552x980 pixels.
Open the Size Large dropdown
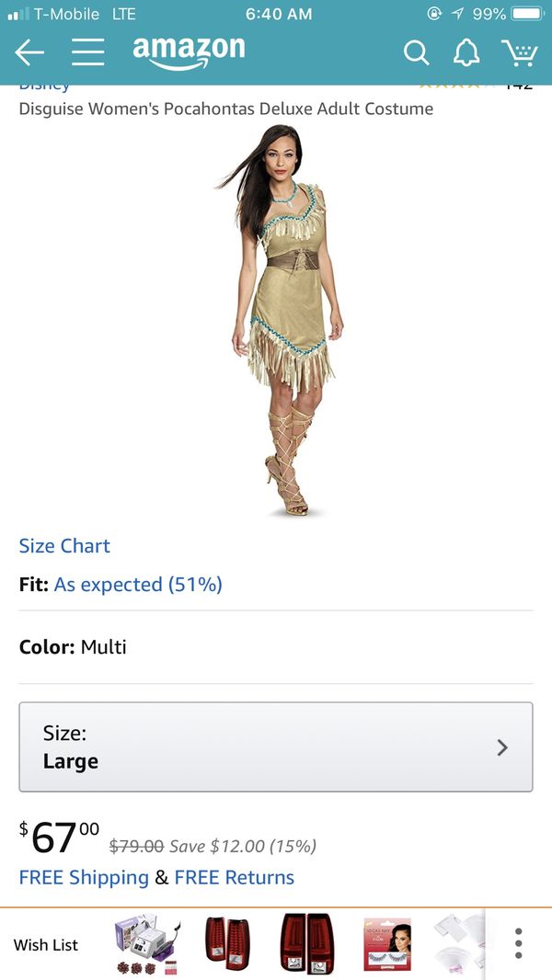276,746
